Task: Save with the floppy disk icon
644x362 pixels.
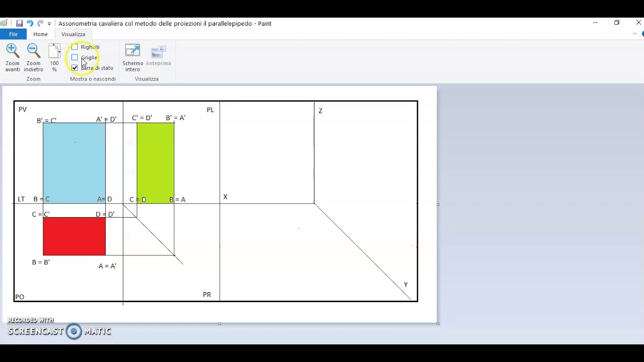Action: tap(19, 23)
